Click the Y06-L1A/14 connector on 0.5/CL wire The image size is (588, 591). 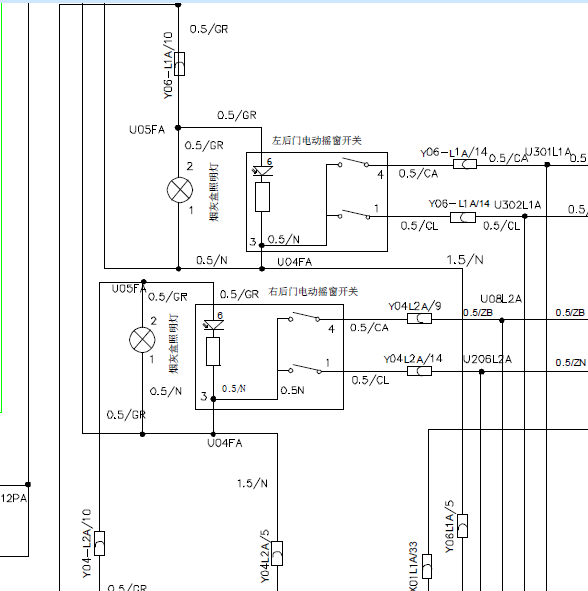[x=463, y=217]
